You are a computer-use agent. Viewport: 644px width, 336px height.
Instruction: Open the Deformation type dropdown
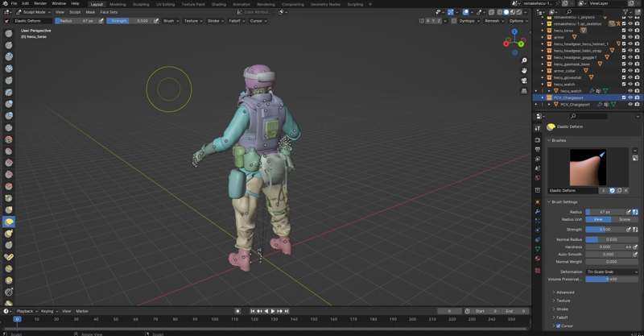coord(612,272)
